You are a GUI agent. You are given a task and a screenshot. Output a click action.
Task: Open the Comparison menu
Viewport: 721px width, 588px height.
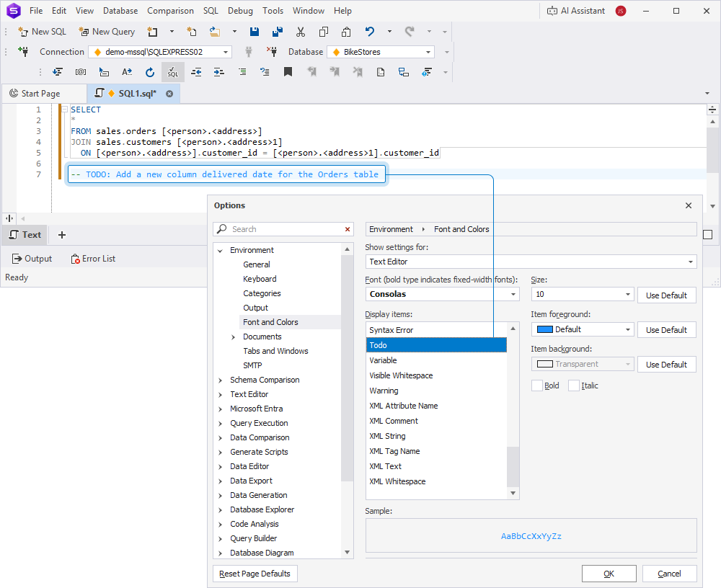pyautogui.click(x=170, y=10)
